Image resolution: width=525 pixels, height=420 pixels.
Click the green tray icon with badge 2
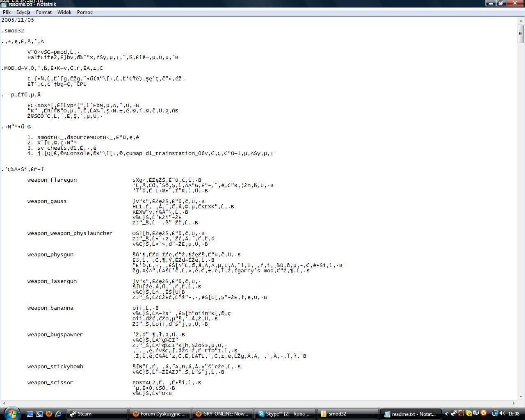coord(469,413)
